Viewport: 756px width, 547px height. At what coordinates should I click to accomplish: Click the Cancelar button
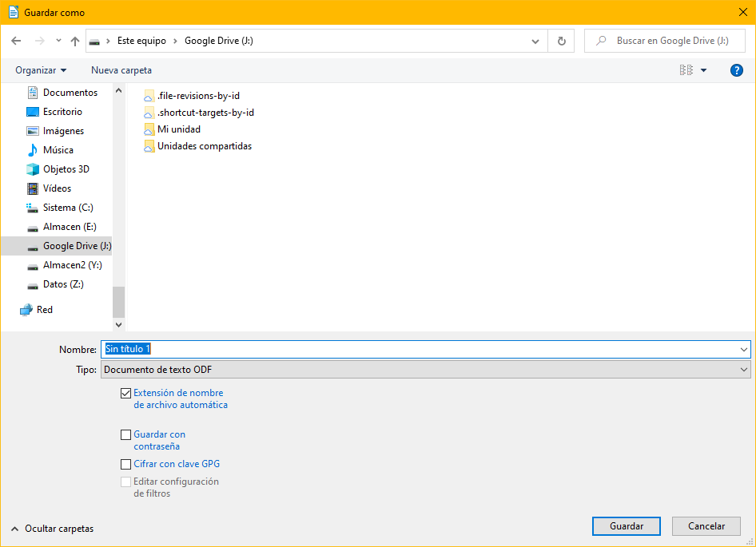pyautogui.click(x=706, y=526)
